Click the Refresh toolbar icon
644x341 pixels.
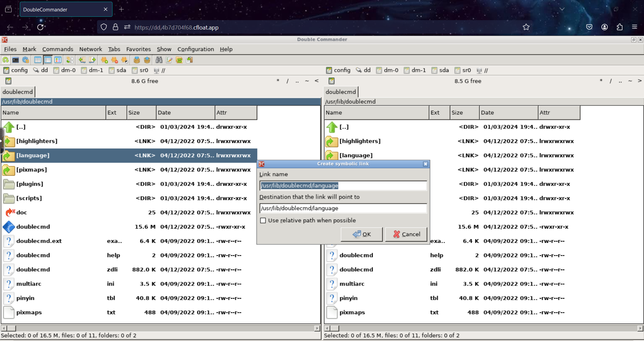pos(6,60)
